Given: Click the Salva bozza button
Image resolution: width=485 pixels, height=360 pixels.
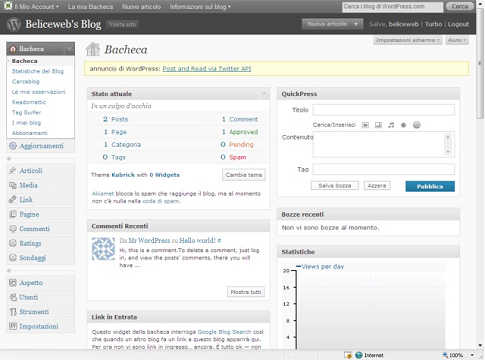Looking at the screenshot, I should click(335, 186).
